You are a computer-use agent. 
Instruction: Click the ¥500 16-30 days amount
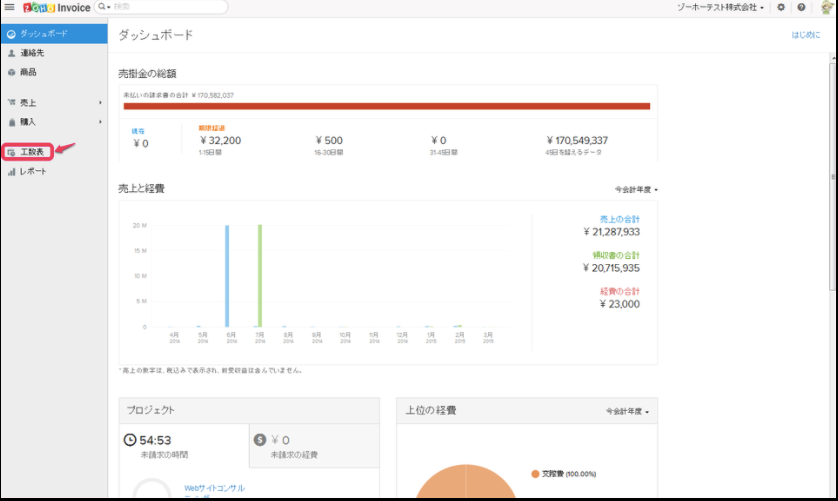(329, 141)
